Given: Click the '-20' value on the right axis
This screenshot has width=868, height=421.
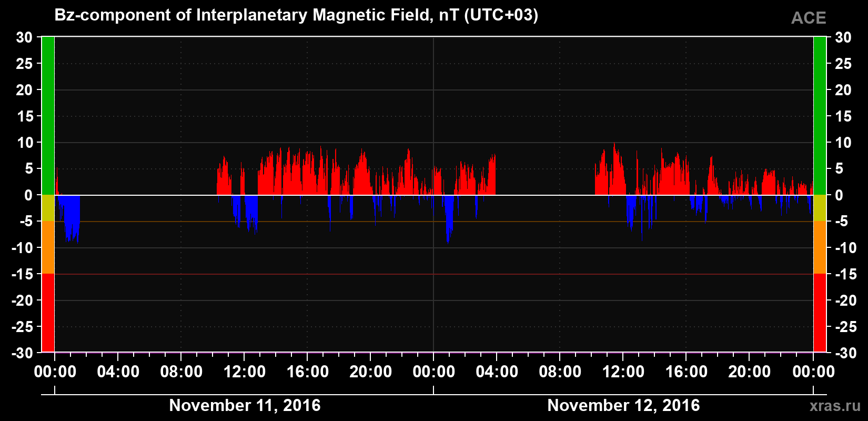Looking at the screenshot, I should coord(846,300).
